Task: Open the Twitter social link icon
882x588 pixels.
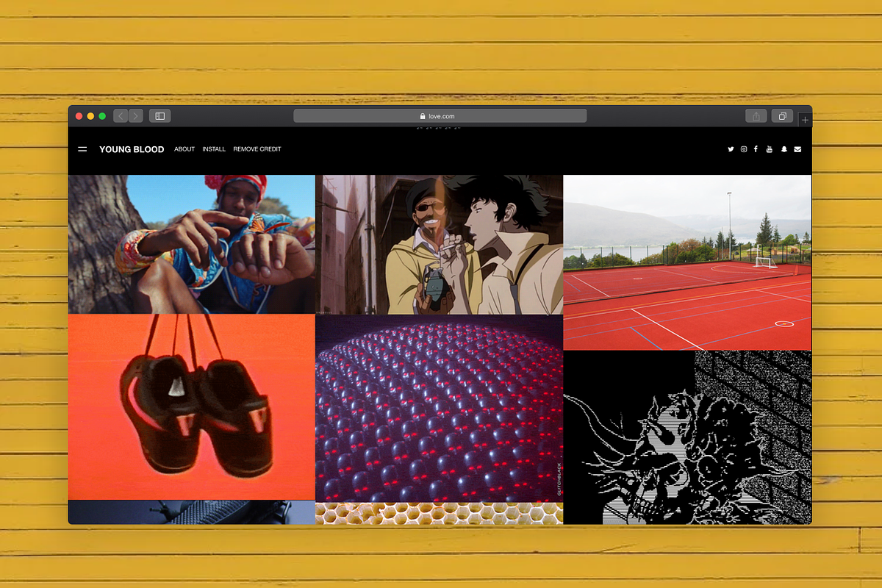Action: (x=731, y=149)
